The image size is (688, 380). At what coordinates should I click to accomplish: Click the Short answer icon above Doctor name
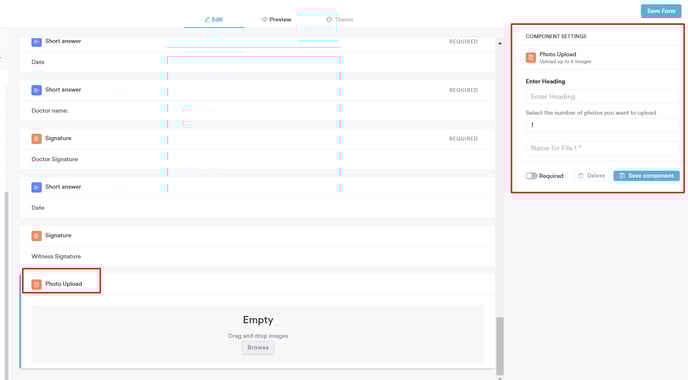coord(36,90)
